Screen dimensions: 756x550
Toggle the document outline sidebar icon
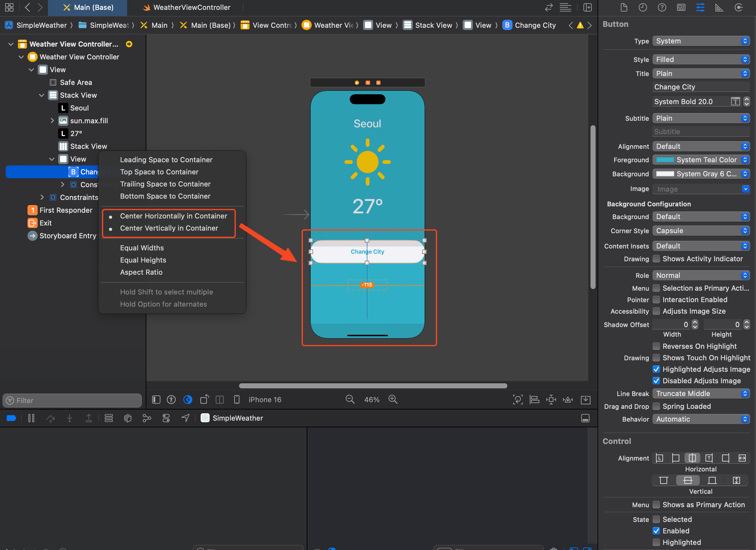(x=156, y=400)
